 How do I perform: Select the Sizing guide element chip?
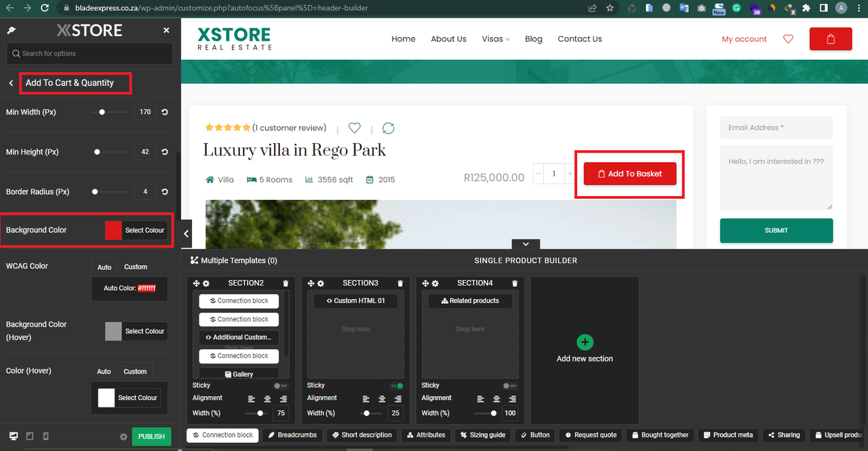[x=482, y=435]
